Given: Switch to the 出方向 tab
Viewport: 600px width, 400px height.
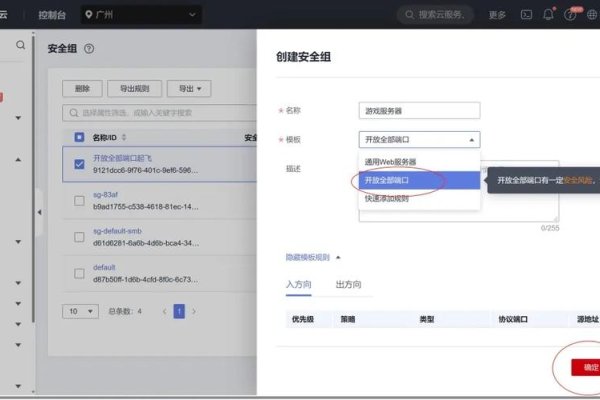Looking at the screenshot, I should pyautogui.click(x=348, y=284).
